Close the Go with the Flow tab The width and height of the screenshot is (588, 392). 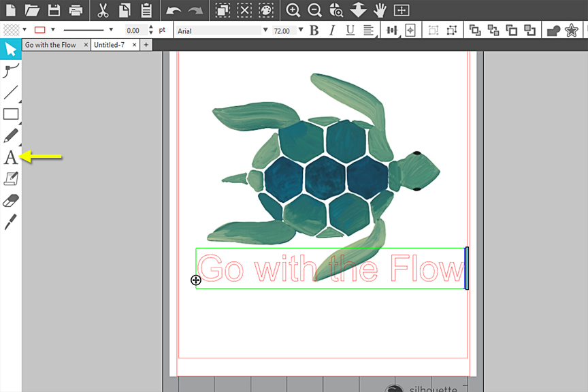pyautogui.click(x=86, y=45)
